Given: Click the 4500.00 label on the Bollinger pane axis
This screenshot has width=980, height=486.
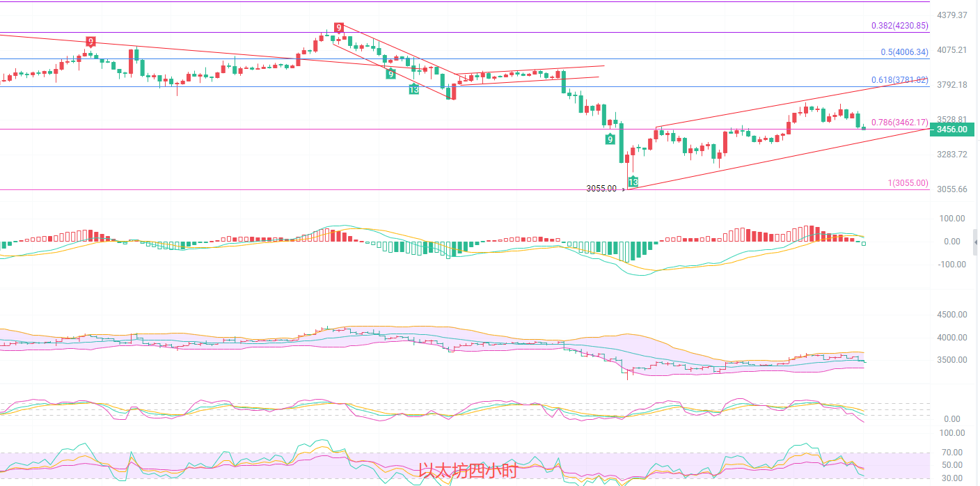Looking at the screenshot, I should 952,315.
